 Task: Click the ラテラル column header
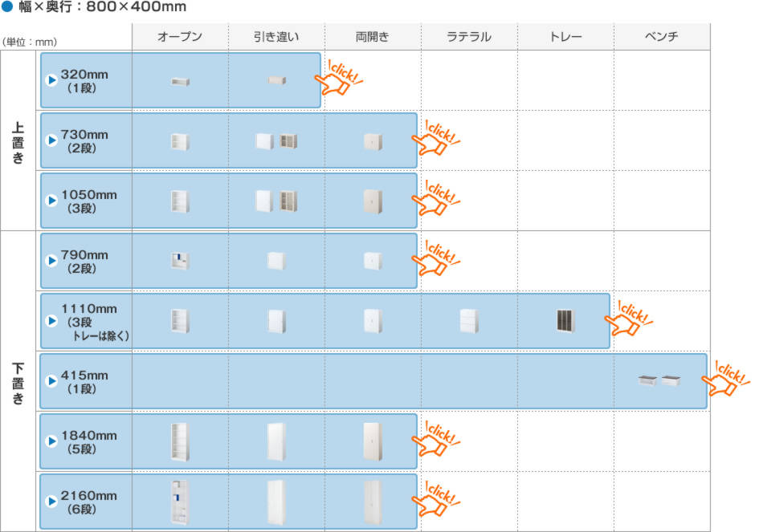[469, 37]
